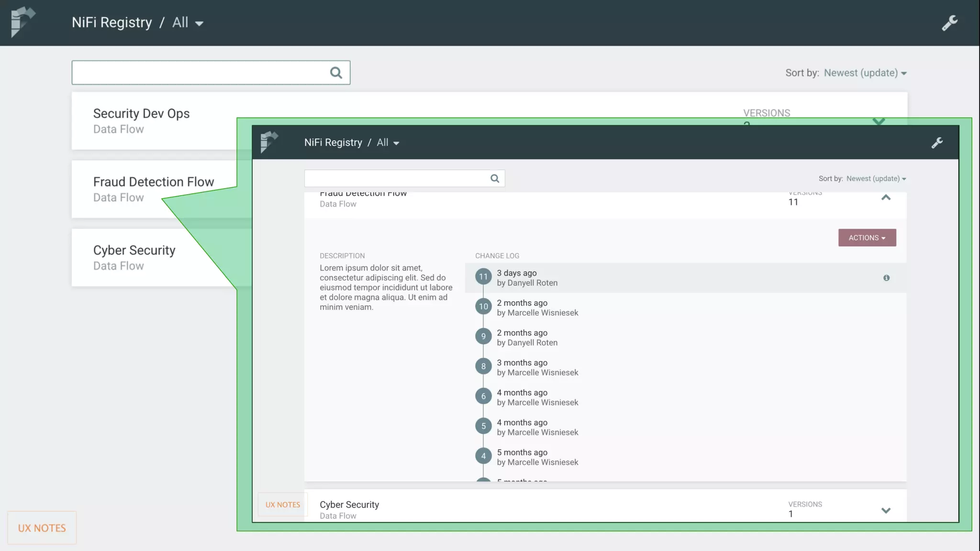980x551 pixels.
Task: Collapse the Fraud Detection Flow details chevron
Action: pyautogui.click(x=886, y=198)
